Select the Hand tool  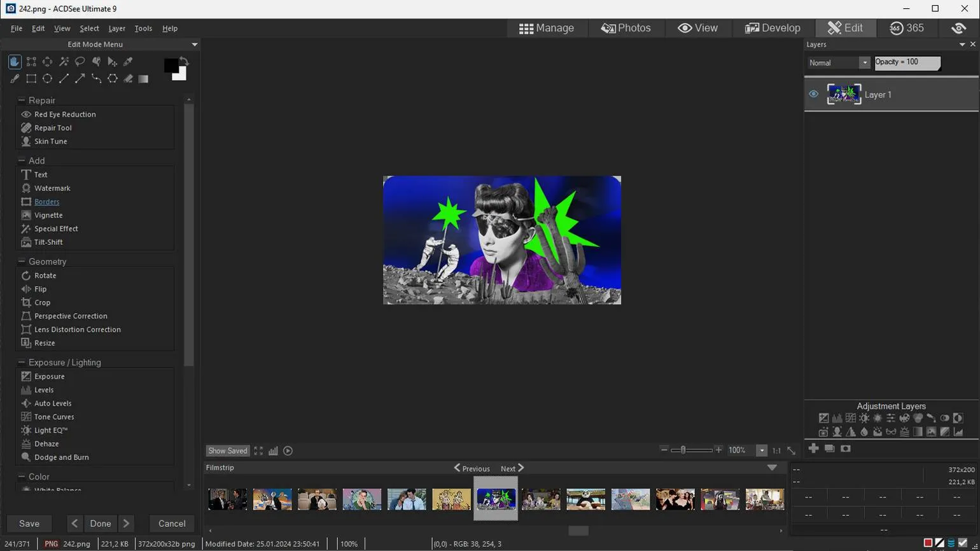click(x=15, y=62)
